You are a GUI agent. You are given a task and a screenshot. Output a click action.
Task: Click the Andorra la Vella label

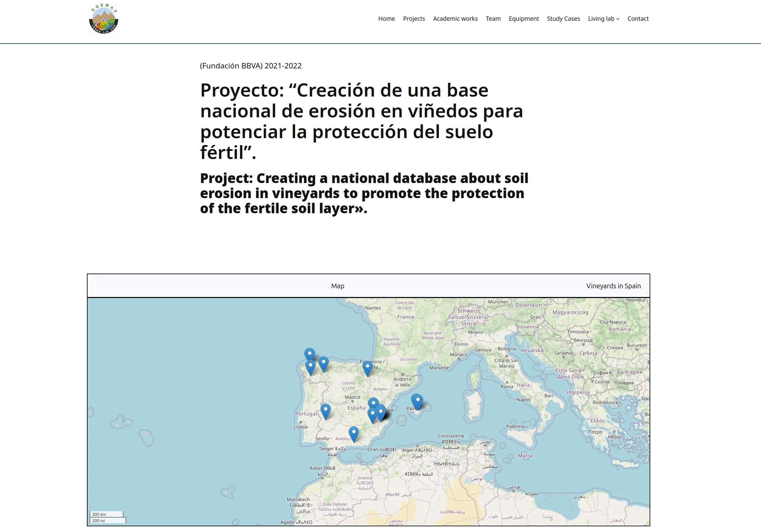coord(402,382)
